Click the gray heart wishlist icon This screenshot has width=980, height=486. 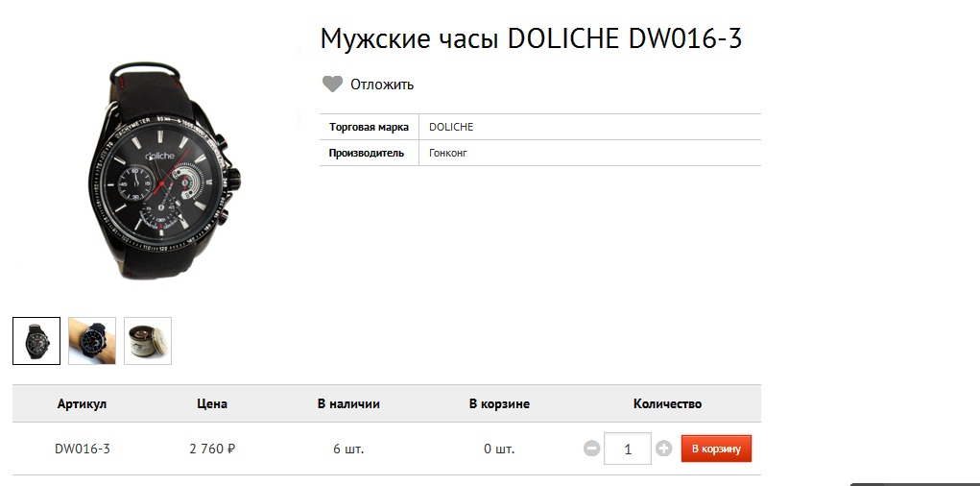(x=332, y=85)
